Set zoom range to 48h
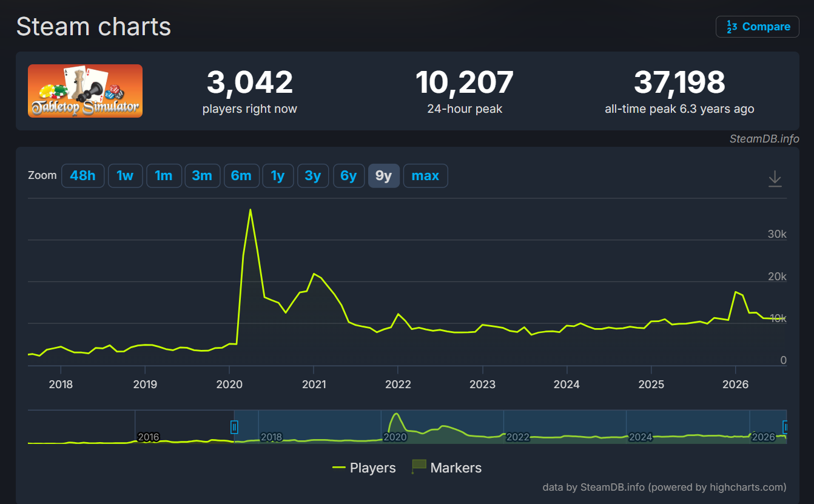Image resolution: width=814 pixels, height=504 pixels. coord(82,176)
